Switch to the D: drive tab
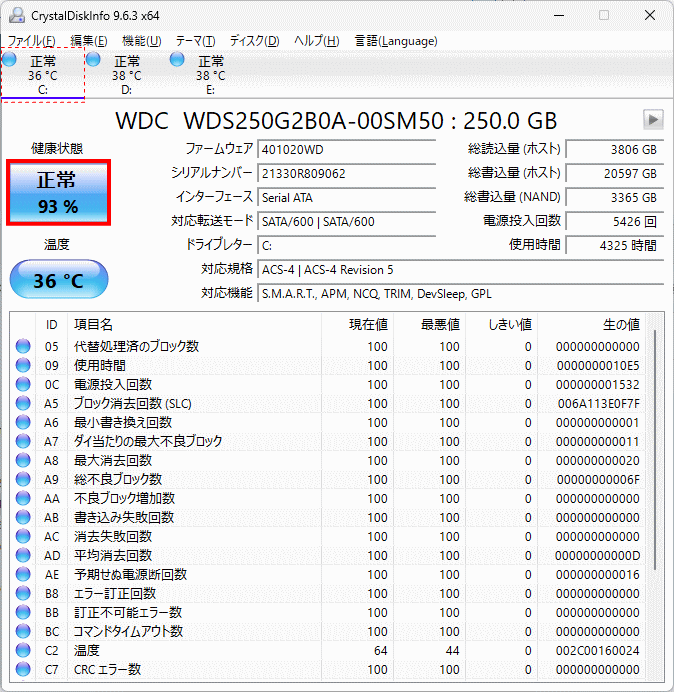The height and width of the screenshot is (692, 674). tap(127, 75)
